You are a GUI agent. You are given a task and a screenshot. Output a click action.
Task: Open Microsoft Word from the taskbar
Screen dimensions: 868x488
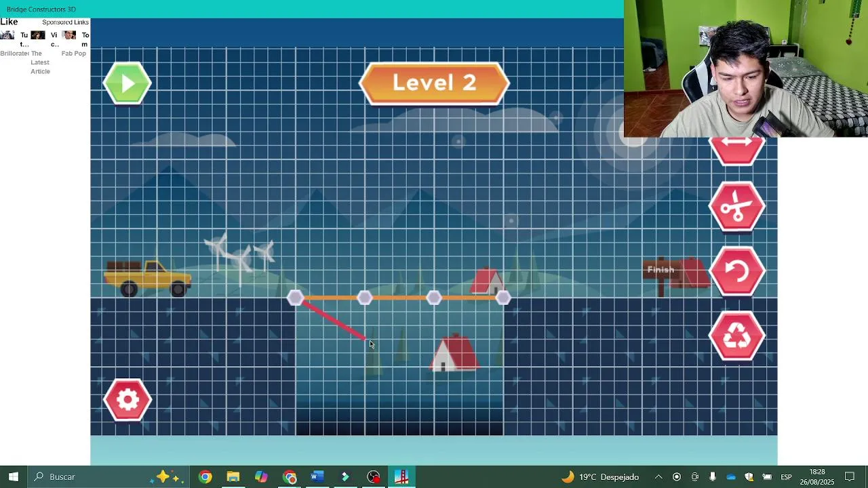pos(317,477)
